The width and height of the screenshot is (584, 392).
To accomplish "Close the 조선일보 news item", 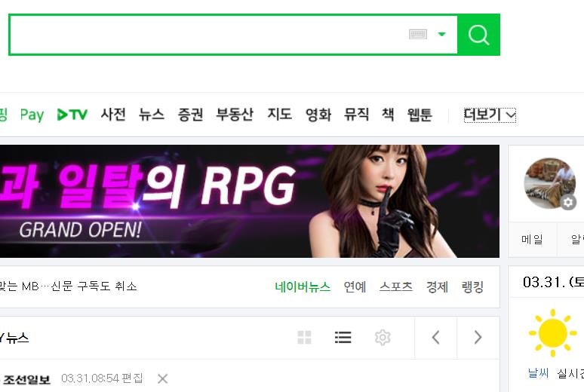I will (x=162, y=379).
